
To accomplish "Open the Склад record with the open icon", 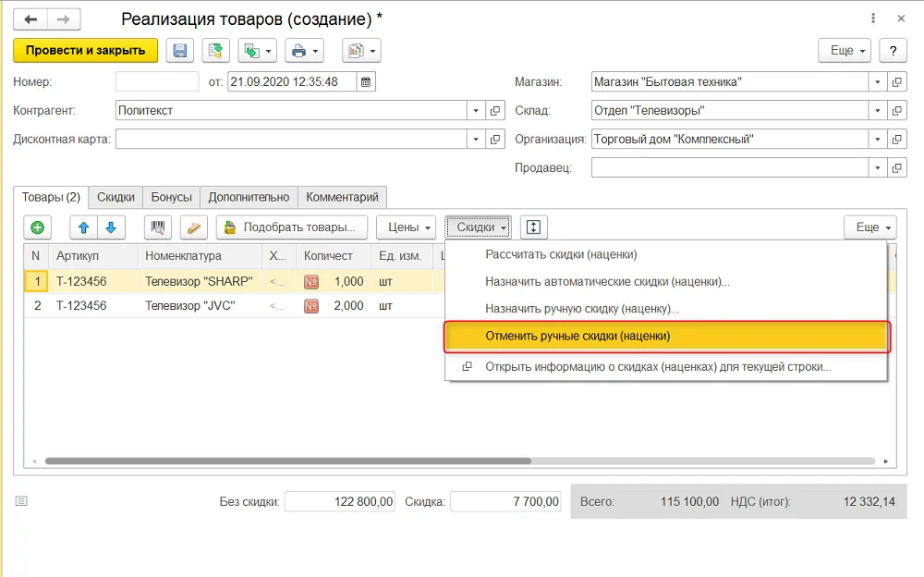I will pos(897,110).
